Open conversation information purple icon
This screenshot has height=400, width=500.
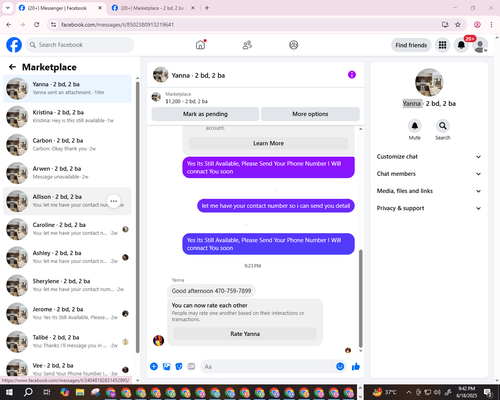pyautogui.click(x=352, y=75)
